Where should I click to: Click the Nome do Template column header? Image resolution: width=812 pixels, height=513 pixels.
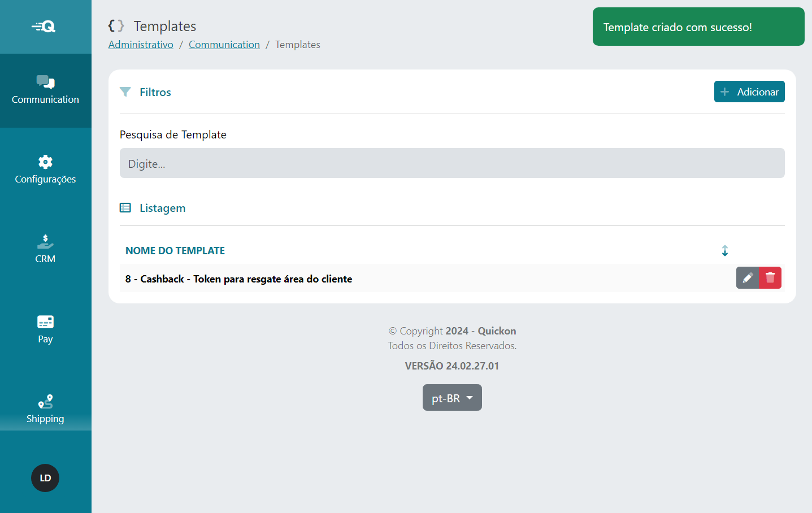click(175, 250)
